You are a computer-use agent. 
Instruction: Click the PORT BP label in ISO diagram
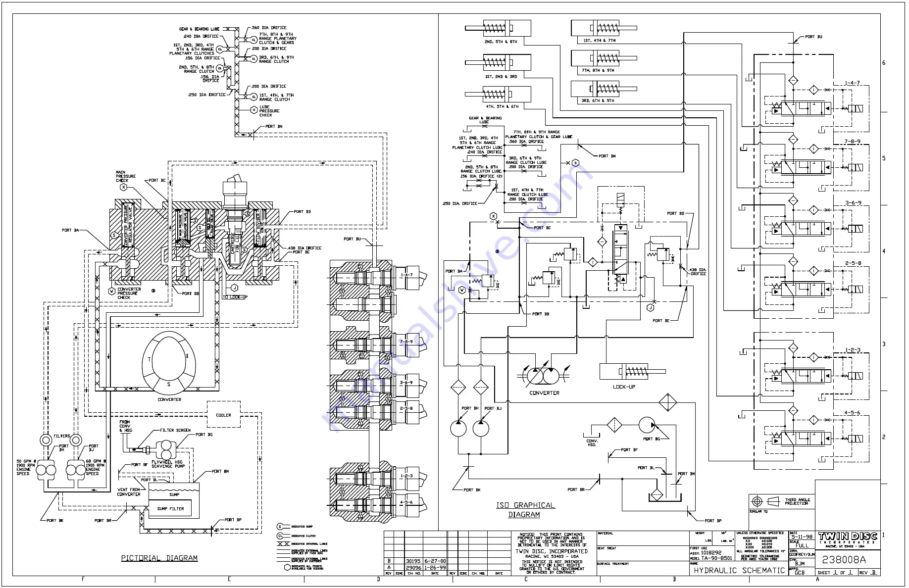(x=713, y=521)
